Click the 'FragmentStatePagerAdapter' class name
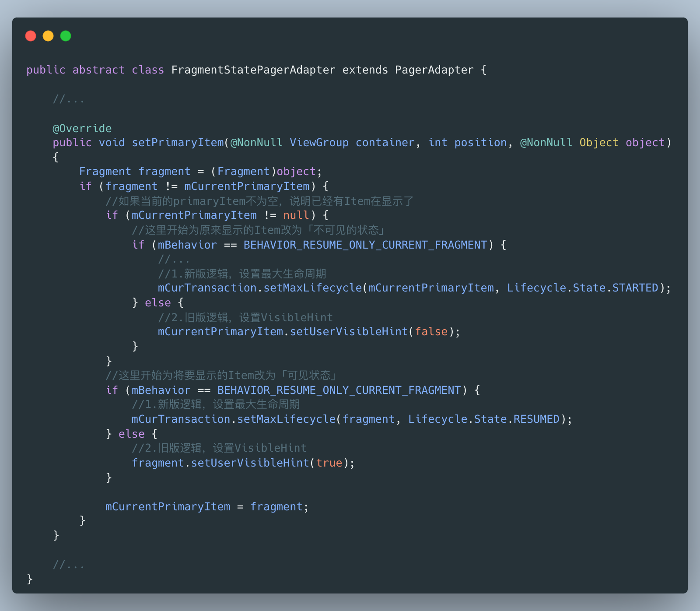 click(x=253, y=70)
